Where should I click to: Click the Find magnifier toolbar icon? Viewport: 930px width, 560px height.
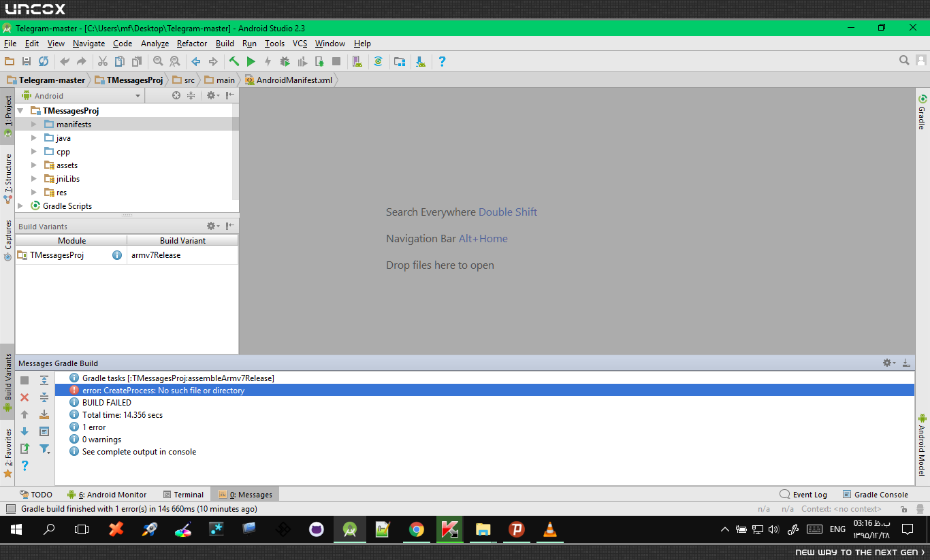[158, 61]
